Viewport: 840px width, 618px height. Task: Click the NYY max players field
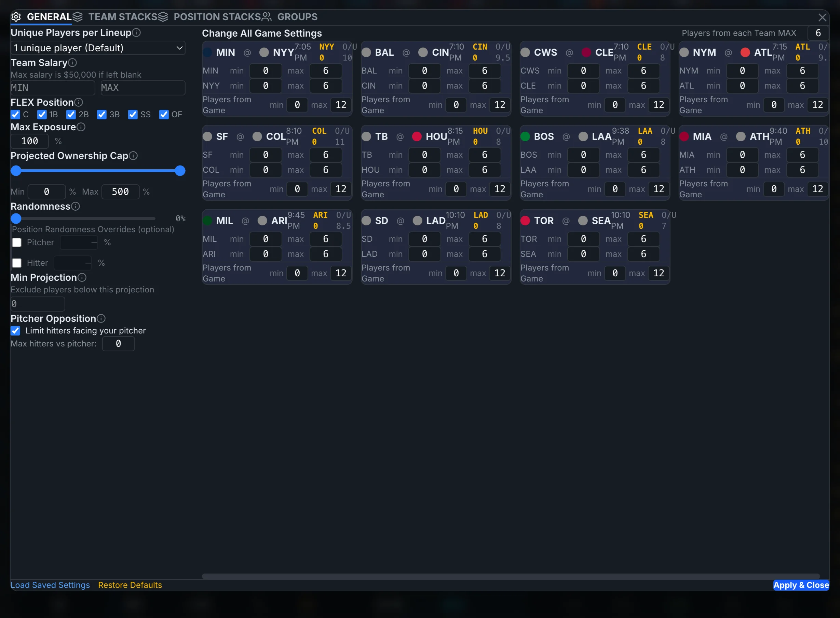coord(326,86)
